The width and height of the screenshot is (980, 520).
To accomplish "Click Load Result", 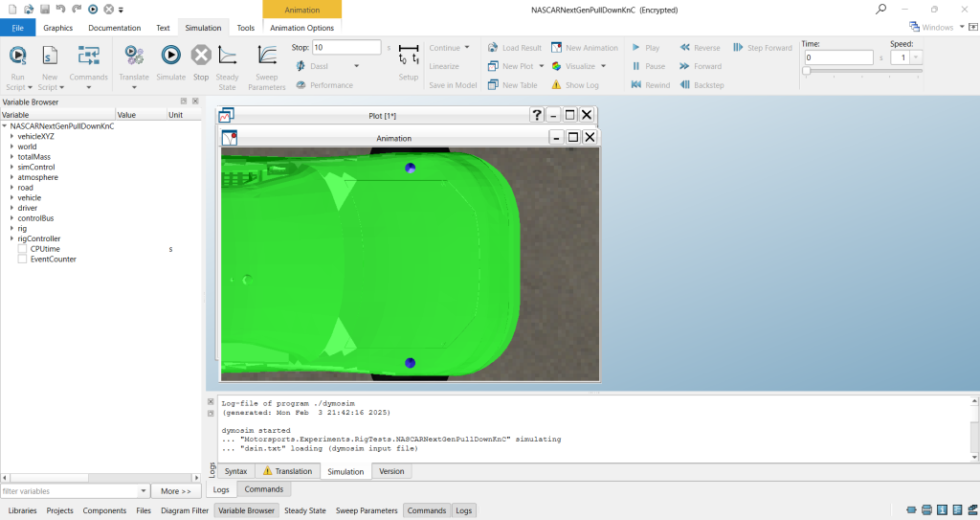I will pyautogui.click(x=514, y=48).
